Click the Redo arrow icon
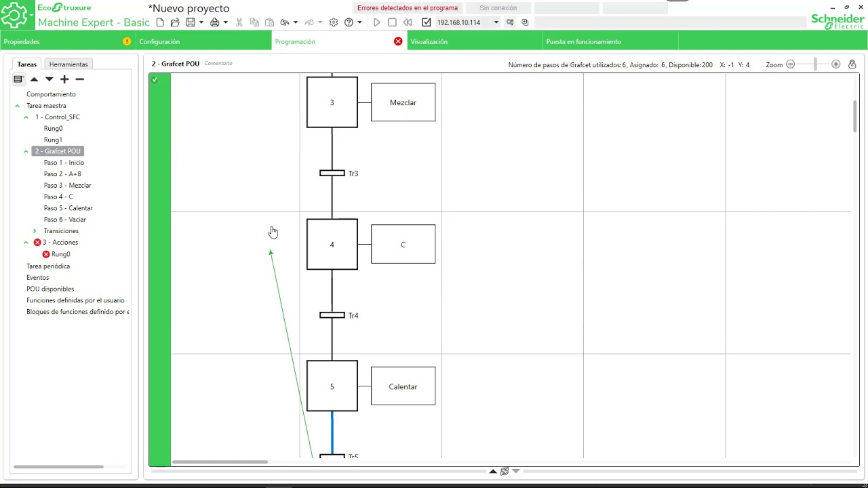868x488 pixels. point(309,22)
